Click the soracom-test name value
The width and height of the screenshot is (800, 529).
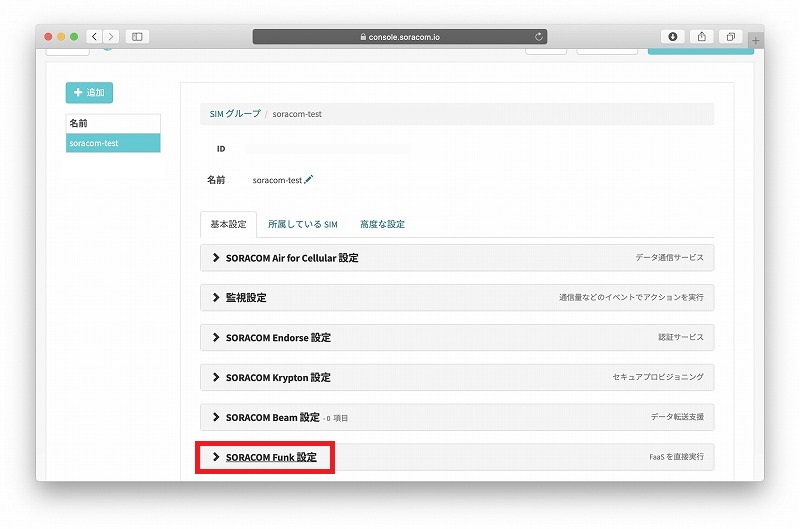pyautogui.click(x=277, y=180)
